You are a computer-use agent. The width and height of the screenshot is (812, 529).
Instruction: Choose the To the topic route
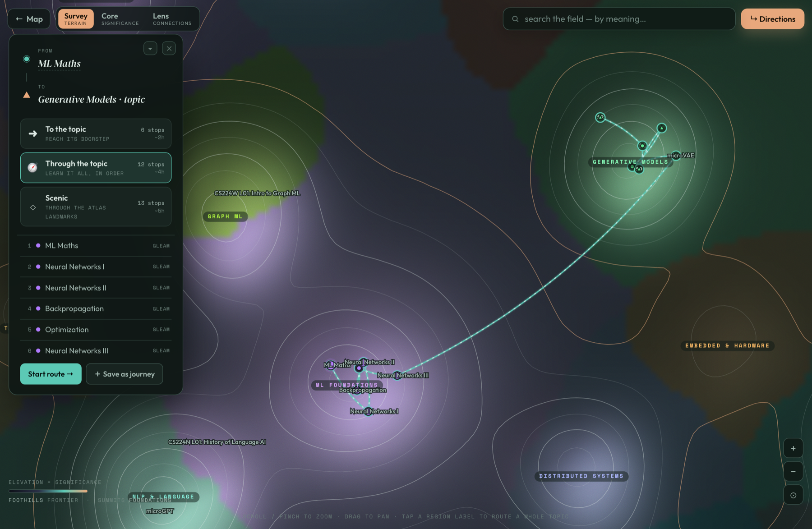pyautogui.click(x=96, y=133)
